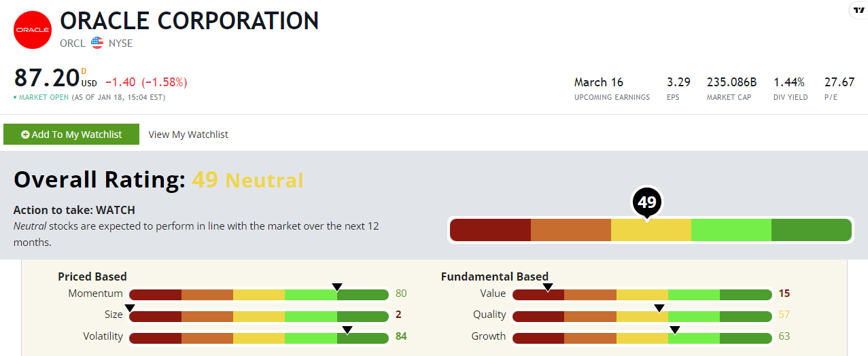Open the View My Watchlist link
868x356 pixels.
click(188, 135)
